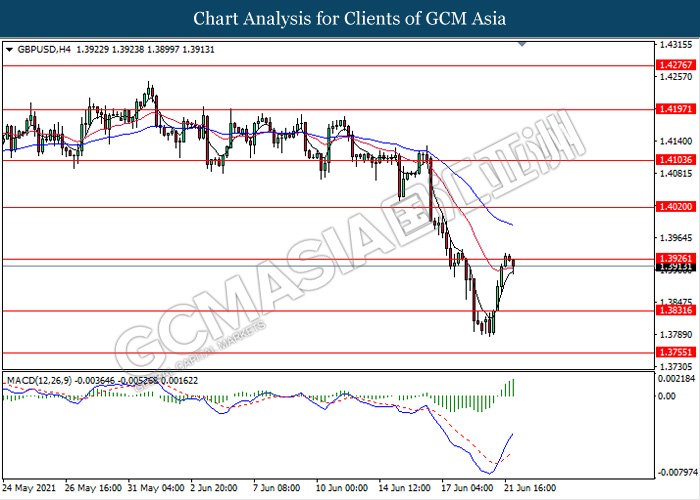Click the current price 1.39131 black label
The image size is (700, 500).
[676, 267]
